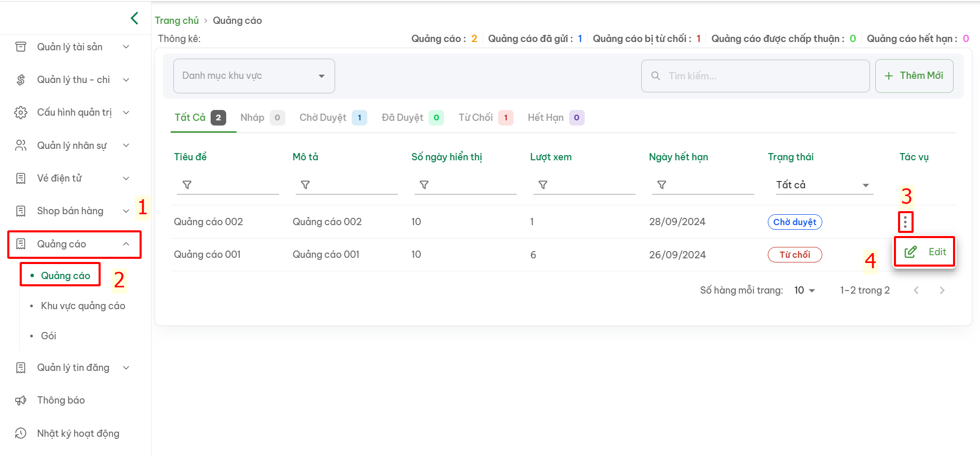
Task: Expand Quản lý tin đăng chevron
Action: tap(126, 368)
